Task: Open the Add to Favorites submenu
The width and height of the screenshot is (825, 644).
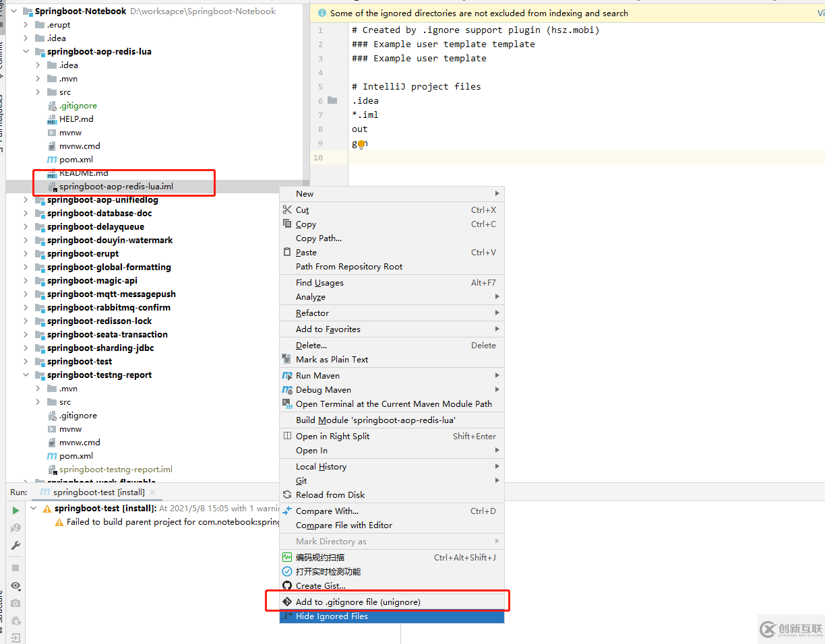Action: (392, 329)
